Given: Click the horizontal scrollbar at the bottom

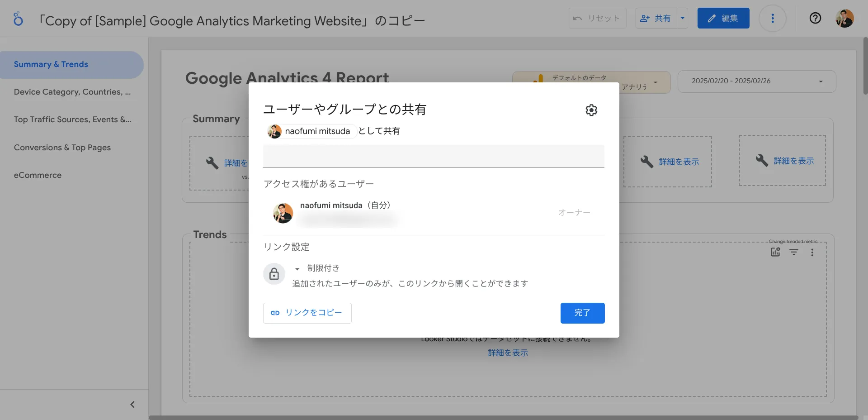Looking at the screenshot, I should click(x=503, y=418).
